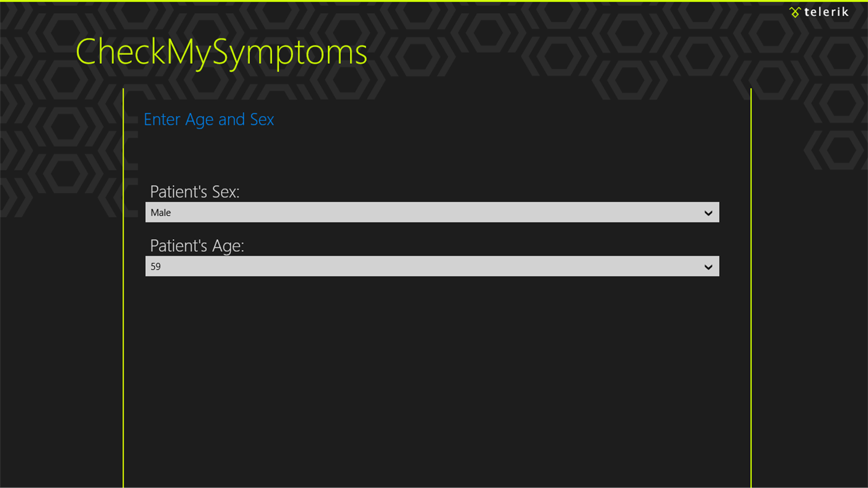Click the yellow accent bar at the top edge
The width and height of the screenshot is (868, 488).
pyautogui.click(x=434, y=1)
